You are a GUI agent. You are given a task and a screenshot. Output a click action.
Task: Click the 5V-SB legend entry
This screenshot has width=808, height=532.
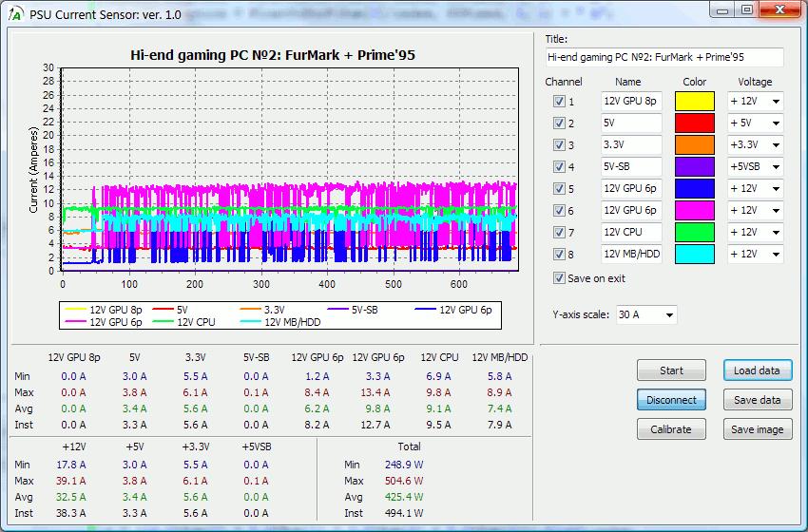pos(353,310)
